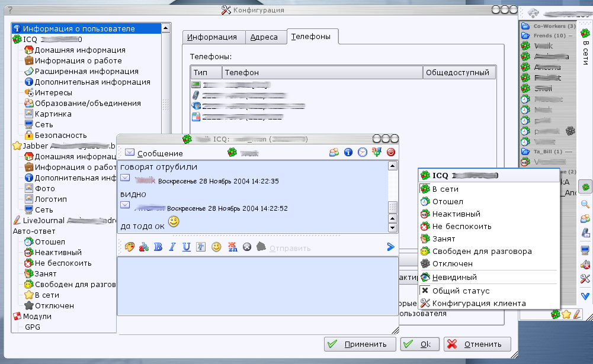Image resolution: width=593 pixels, height=364 pixels.
Task: Select Модули in configuration tree
Action: click(x=37, y=317)
